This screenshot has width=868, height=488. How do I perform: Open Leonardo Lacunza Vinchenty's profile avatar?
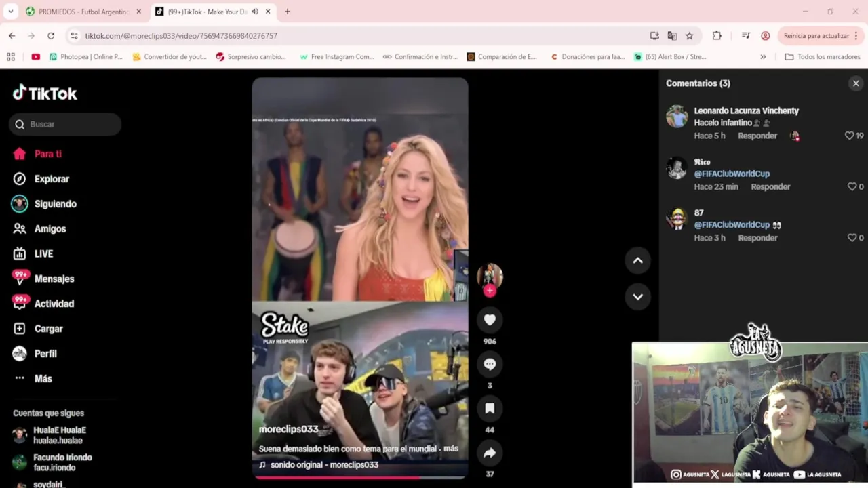pyautogui.click(x=677, y=117)
